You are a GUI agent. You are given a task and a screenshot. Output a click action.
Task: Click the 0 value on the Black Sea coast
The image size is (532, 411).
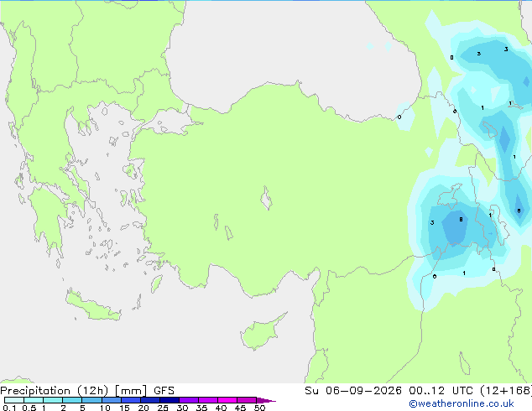click(x=399, y=117)
